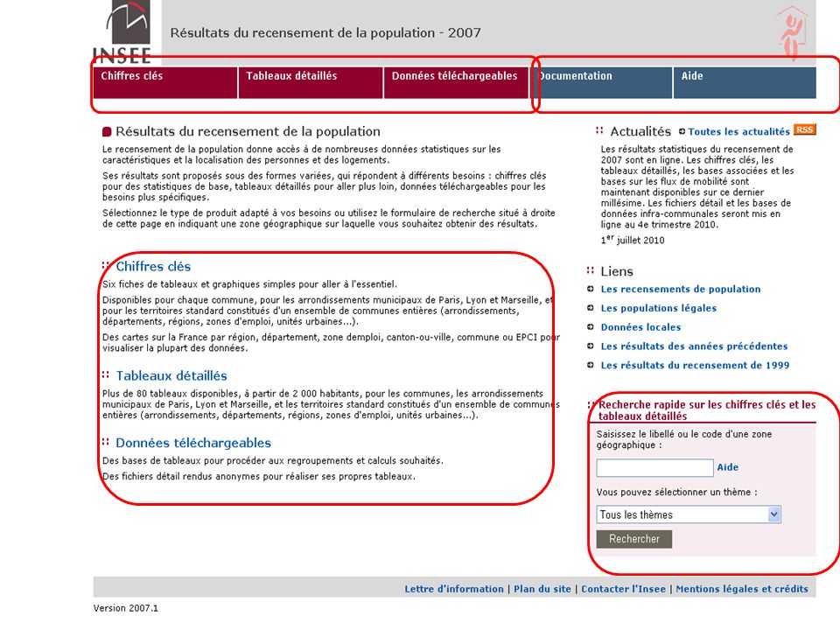Viewport: 840px width, 630px height.
Task: Open Les populations légales link
Action: 658,308
